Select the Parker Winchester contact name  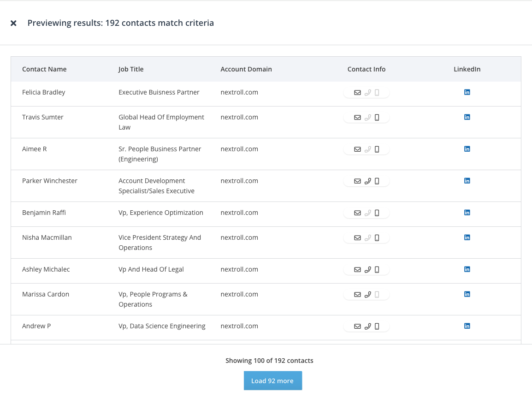coord(50,181)
